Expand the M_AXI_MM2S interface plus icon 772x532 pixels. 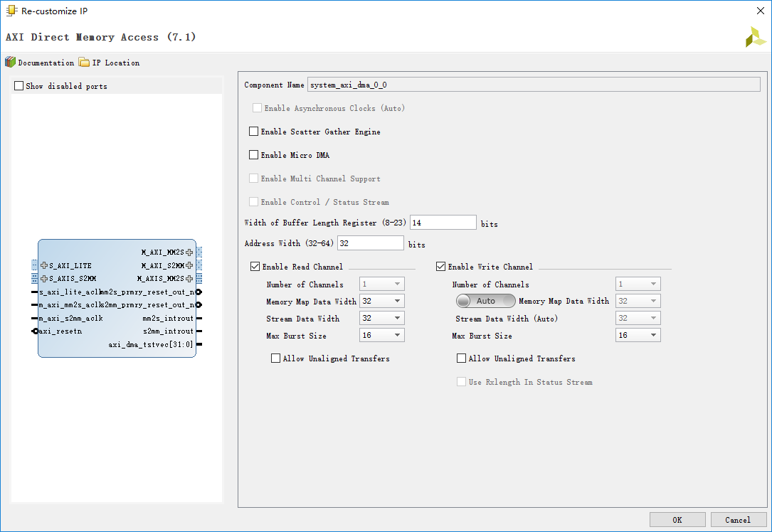coord(189,252)
